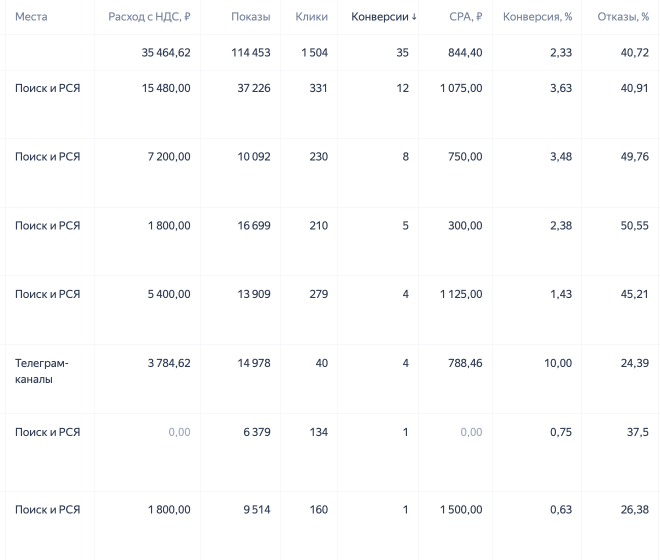This screenshot has height=560, width=660.
Task: Click the 279 clicks cell
Action: pos(319,294)
